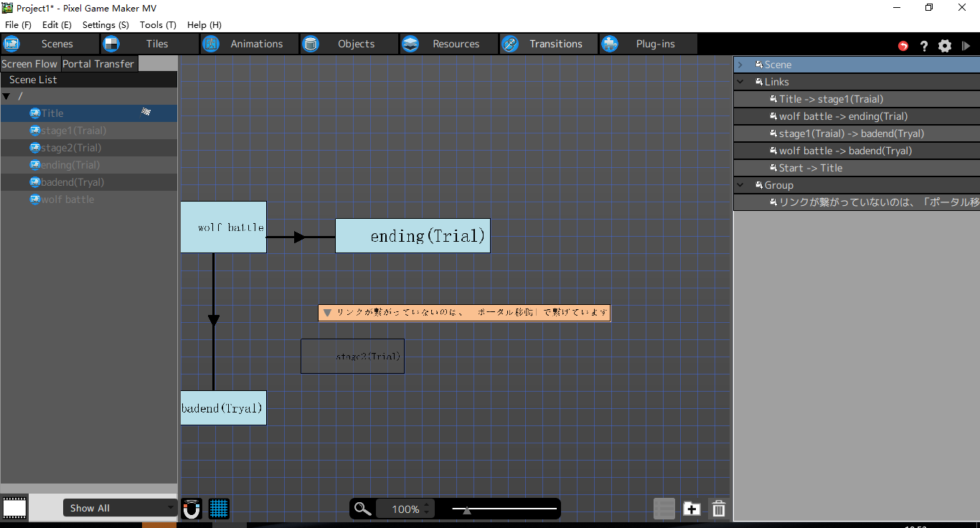The height and width of the screenshot is (528, 980).
Task: Toggle the grid display icon
Action: pos(220,509)
